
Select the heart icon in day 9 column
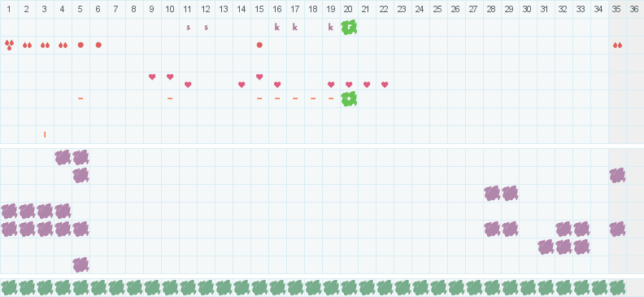(x=152, y=76)
